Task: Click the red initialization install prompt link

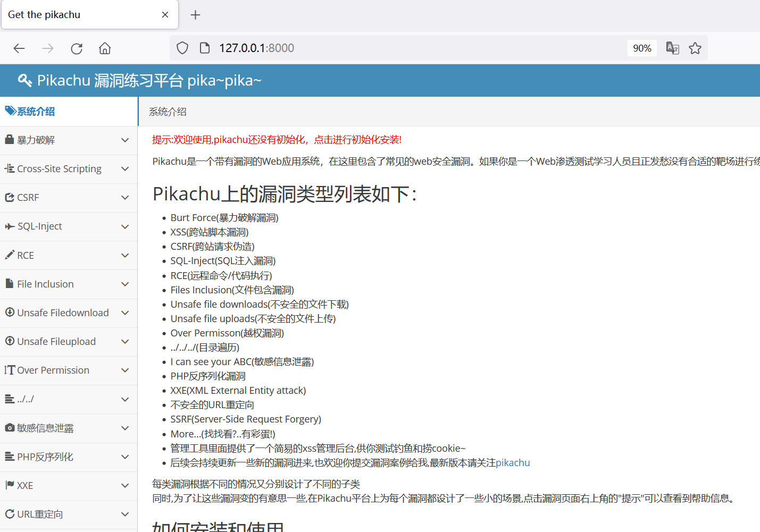Action: pos(277,140)
